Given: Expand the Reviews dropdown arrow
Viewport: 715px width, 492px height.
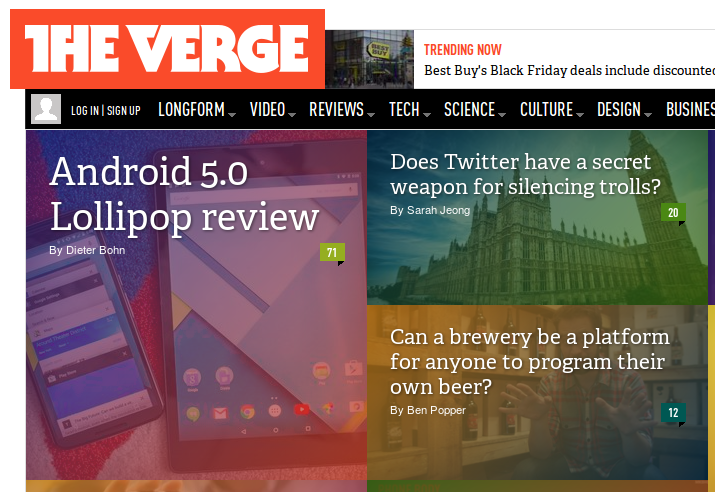Looking at the screenshot, I should coord(371,115).
